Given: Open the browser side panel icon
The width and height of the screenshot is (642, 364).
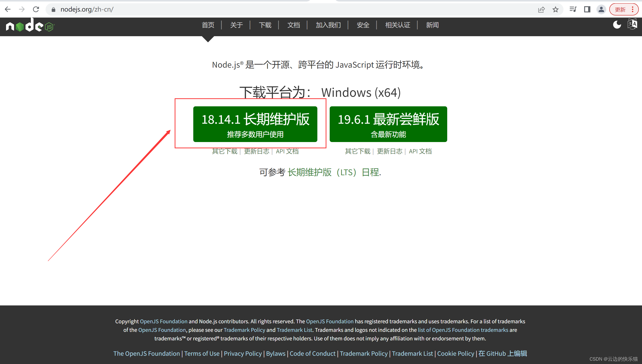Looking at the screenshot, I should pos(587,10).
